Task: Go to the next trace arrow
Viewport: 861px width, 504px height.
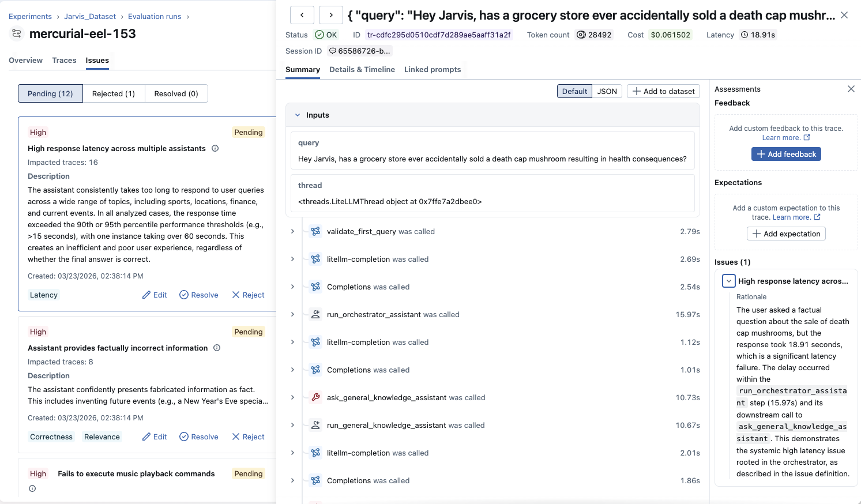Action: pos(331,15)
